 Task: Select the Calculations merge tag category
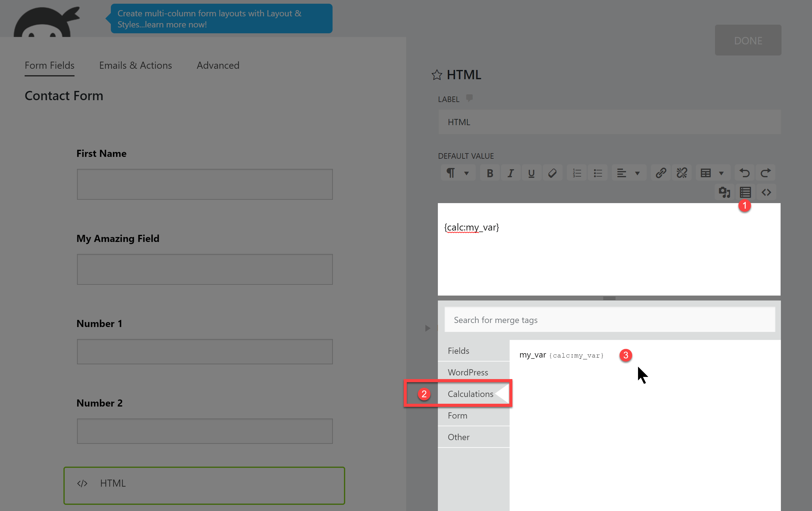click(x=470, y=394)
